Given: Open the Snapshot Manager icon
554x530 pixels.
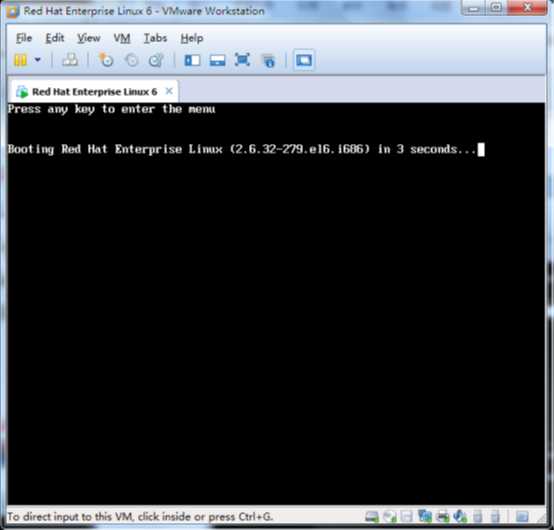Looking at the screenshot, I should point(156,60).
